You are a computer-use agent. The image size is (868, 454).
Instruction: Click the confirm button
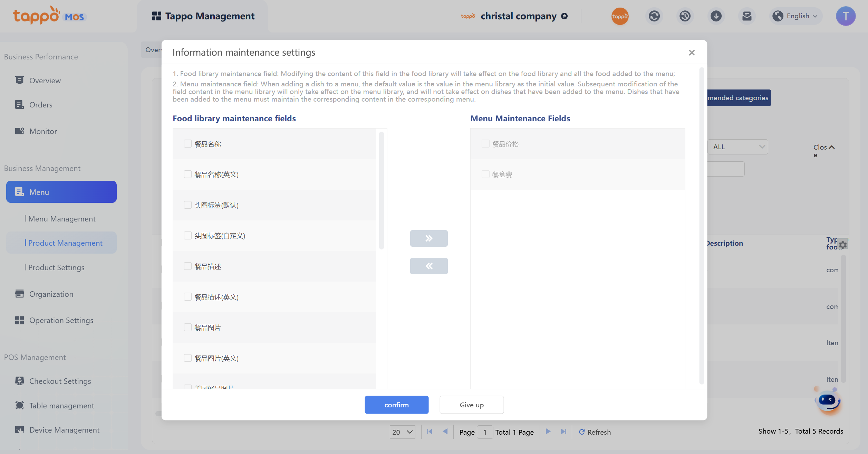[x=396, y=405]
